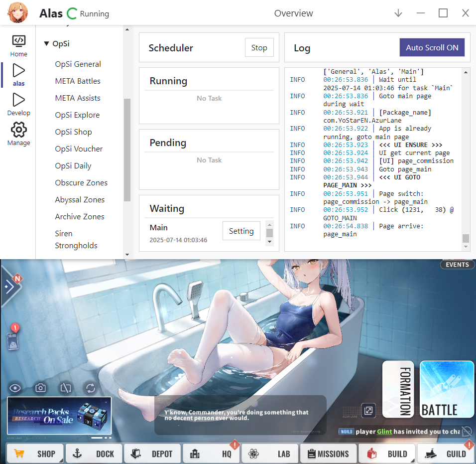Screen dimensions: 476x464
Task: Select OpSi Shop menu item
Action: [x=73, y=132]
